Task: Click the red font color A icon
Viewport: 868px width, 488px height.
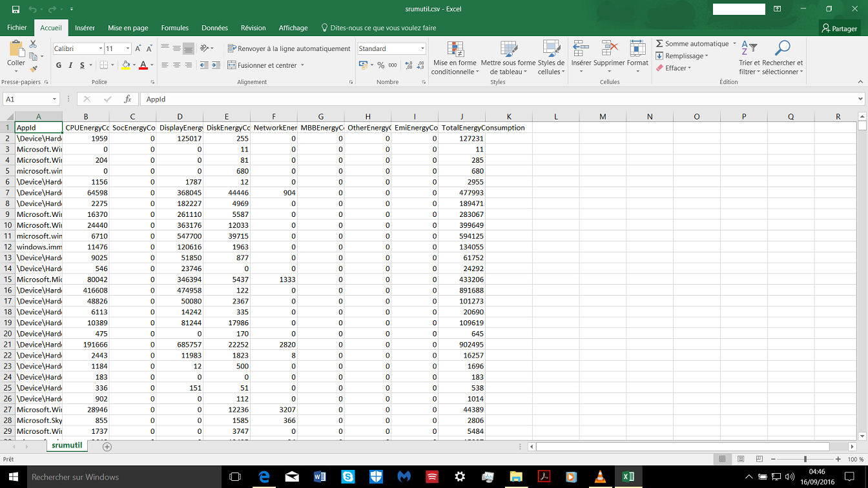Action: click(x=143, y=65)
